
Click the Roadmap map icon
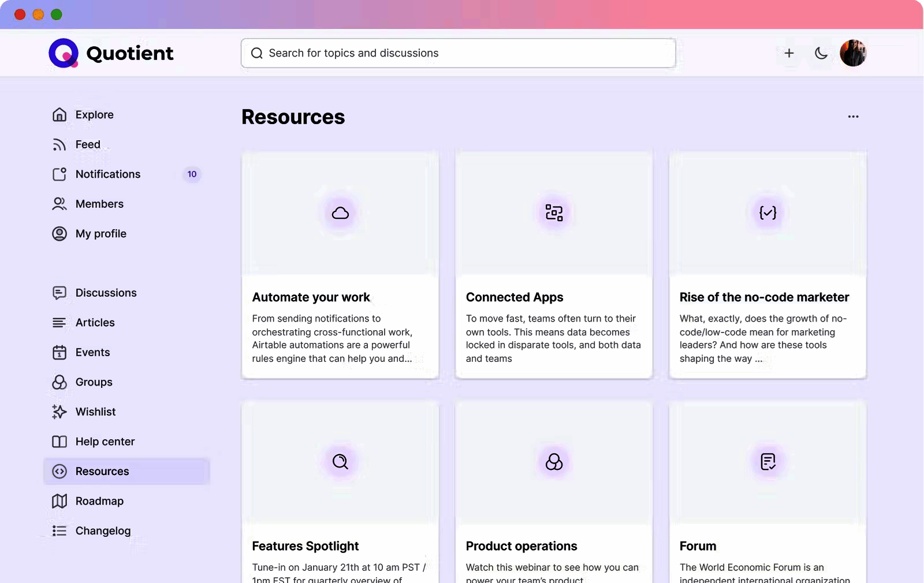59,501
